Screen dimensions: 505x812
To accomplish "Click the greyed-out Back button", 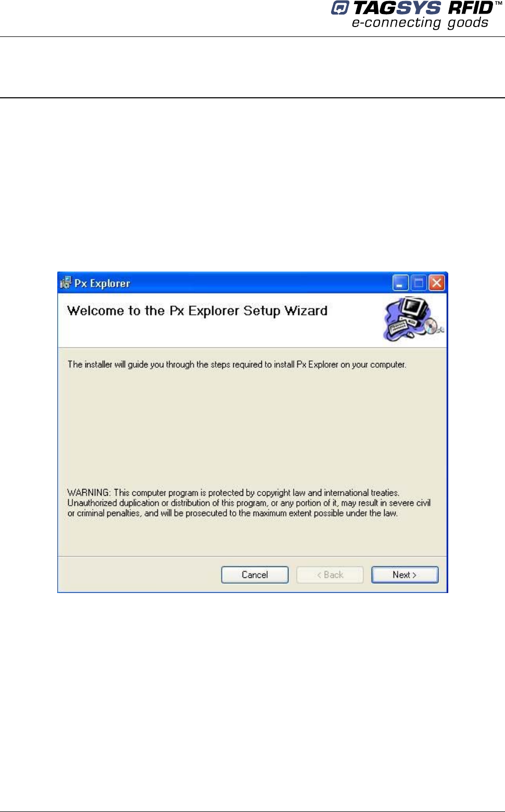I will (330, 575).
